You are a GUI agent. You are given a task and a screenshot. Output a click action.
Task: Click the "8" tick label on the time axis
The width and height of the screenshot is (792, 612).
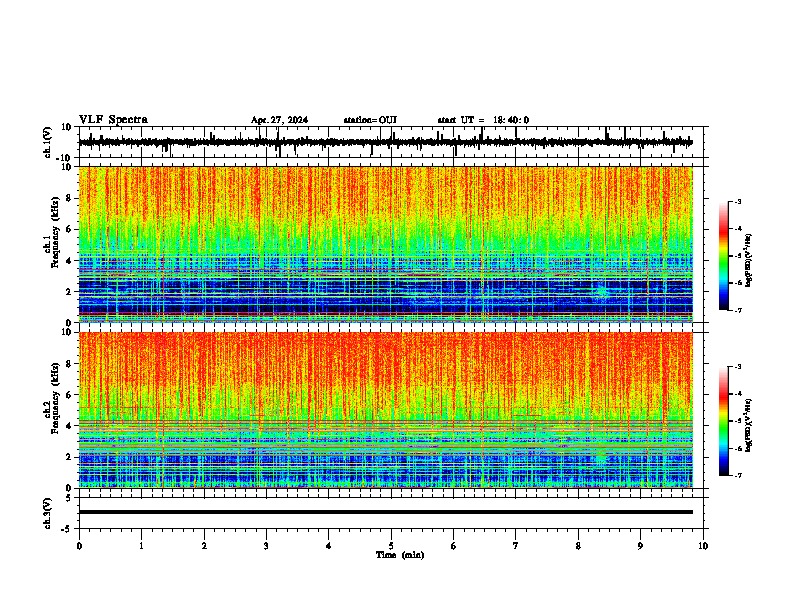[x=578, y=546]
